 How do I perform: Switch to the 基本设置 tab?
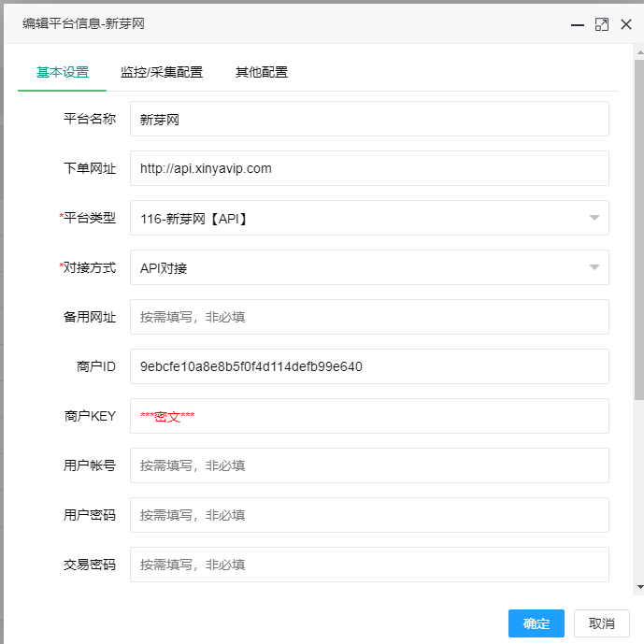click(x=63, y=72)
